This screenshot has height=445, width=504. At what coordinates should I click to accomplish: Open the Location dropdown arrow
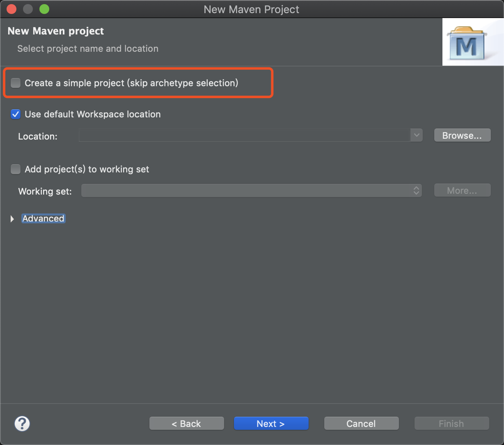coord(417,135)
